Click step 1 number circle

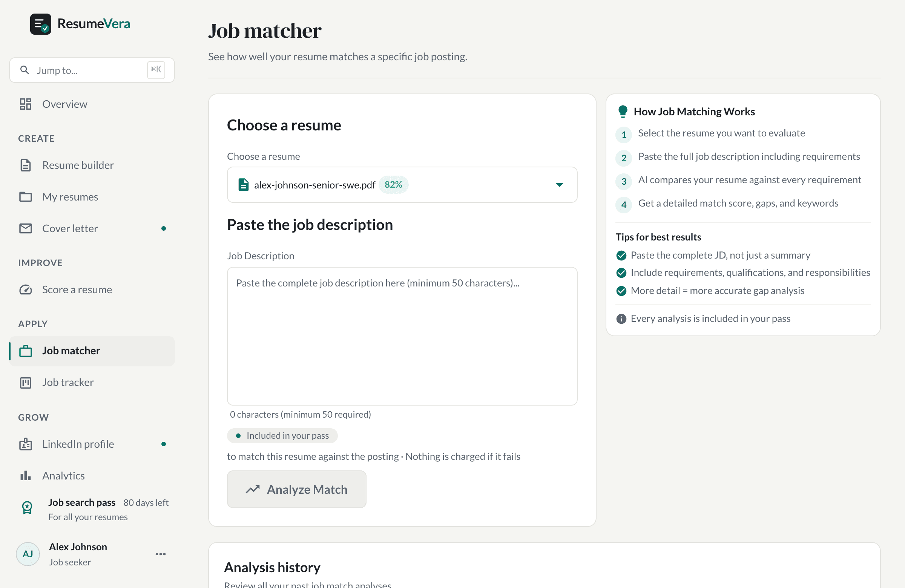coord(624,135)
